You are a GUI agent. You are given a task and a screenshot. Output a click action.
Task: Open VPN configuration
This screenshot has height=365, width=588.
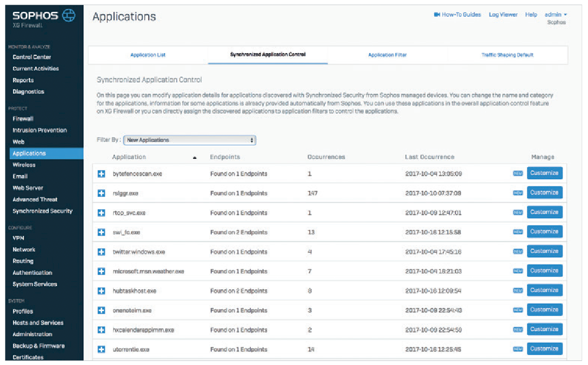(x=18, y=238)
